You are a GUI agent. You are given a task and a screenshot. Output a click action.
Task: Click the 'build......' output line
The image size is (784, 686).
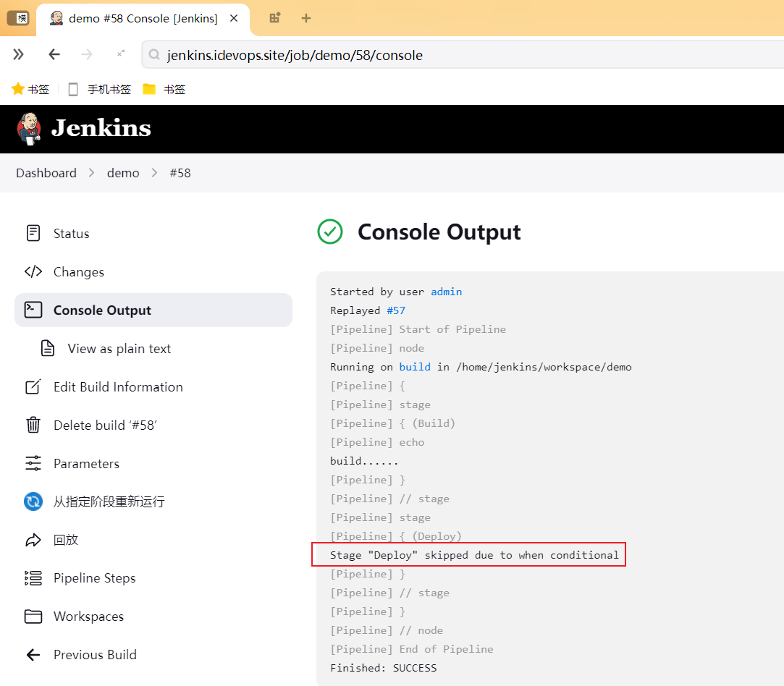[x=364, y=461]
